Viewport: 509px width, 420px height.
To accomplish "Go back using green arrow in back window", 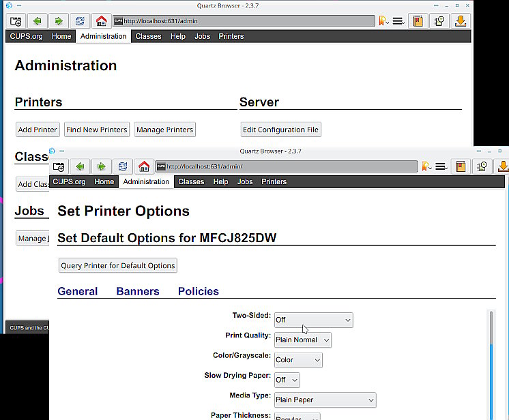I will click(x=38, y=21).
